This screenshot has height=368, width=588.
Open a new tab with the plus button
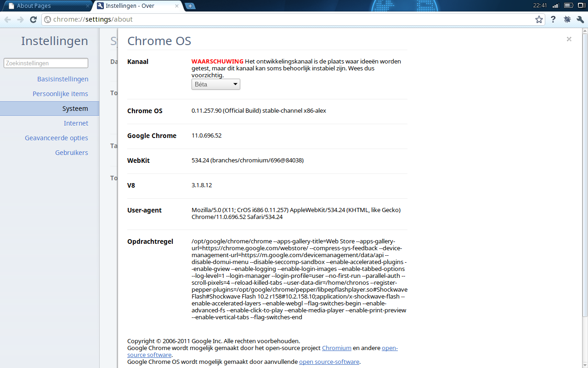190,6
